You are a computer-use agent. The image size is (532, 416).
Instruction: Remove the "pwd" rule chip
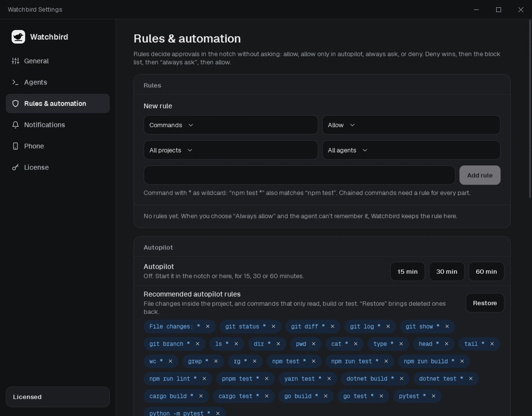click(x=313, y=344)
